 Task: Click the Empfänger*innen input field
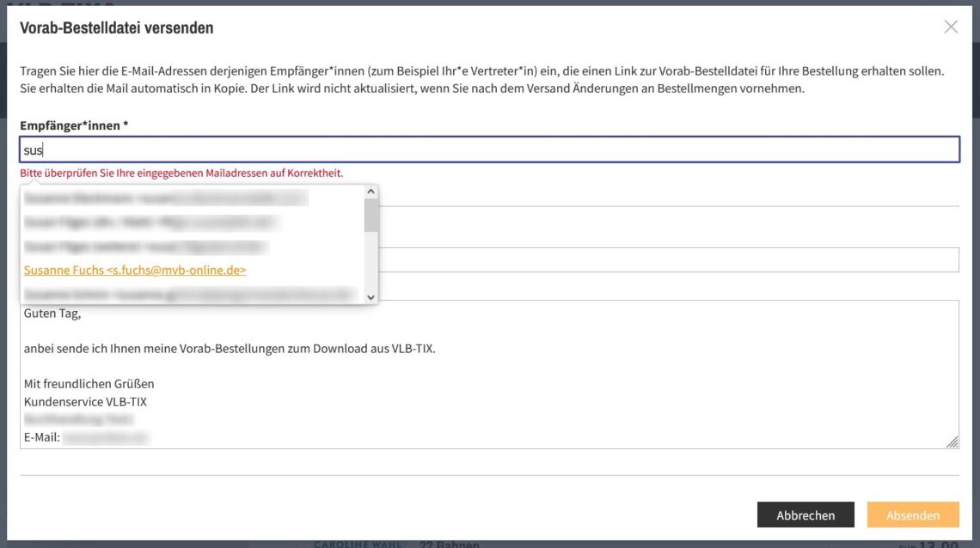[x=488, y=149]
